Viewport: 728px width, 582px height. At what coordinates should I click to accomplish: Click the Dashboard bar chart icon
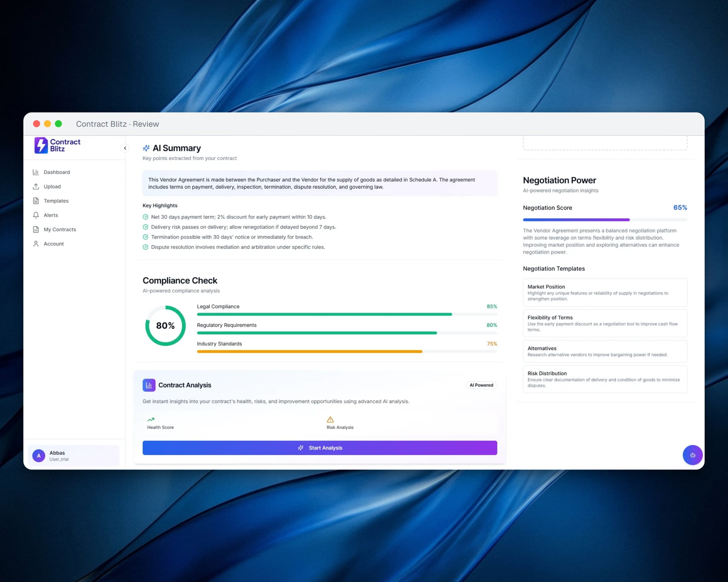pyautogui.click(x=36, y=172)
